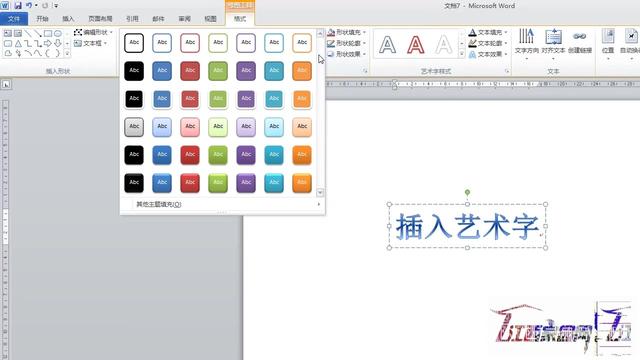
Task: Apply the light green subtle effect style
Action: tap(218, 127)
